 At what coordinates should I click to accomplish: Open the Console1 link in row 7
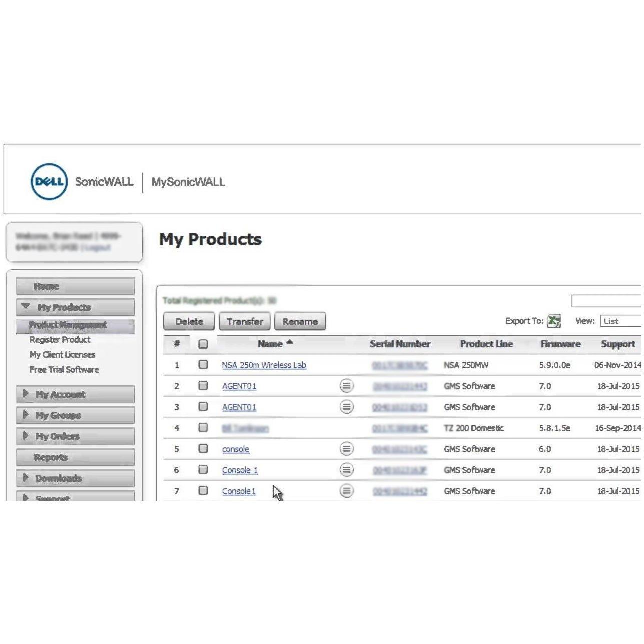(239, 491)
